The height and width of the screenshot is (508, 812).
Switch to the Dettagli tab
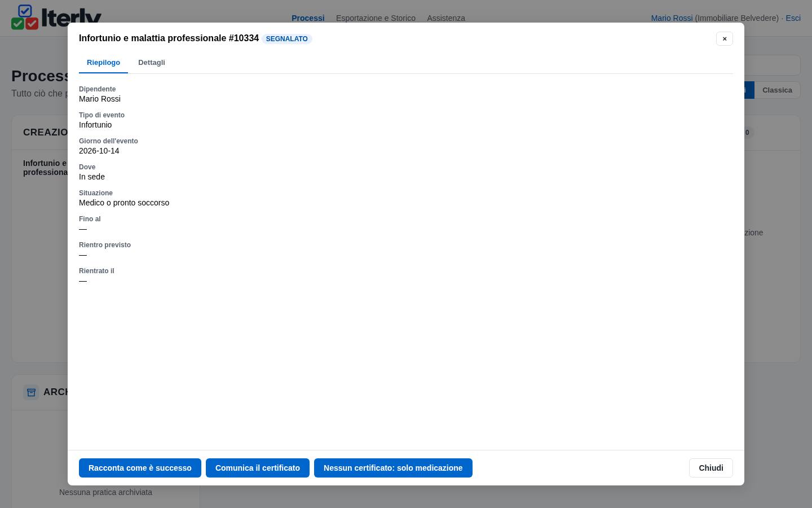pos(152,63)
